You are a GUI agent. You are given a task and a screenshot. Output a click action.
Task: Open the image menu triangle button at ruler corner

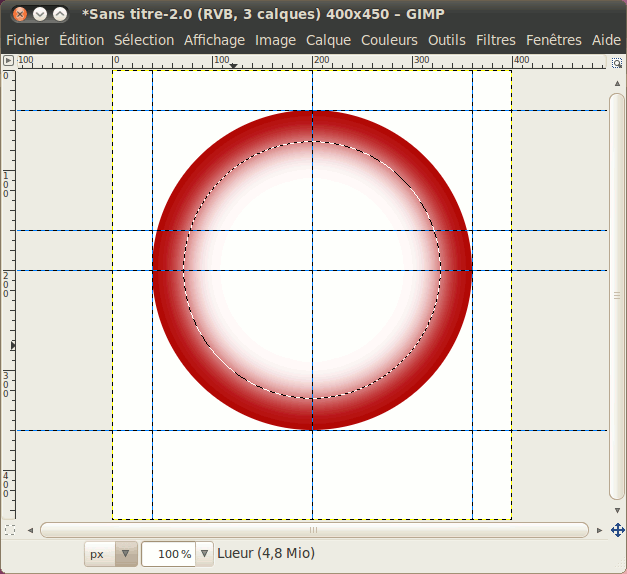click(8, 61)
